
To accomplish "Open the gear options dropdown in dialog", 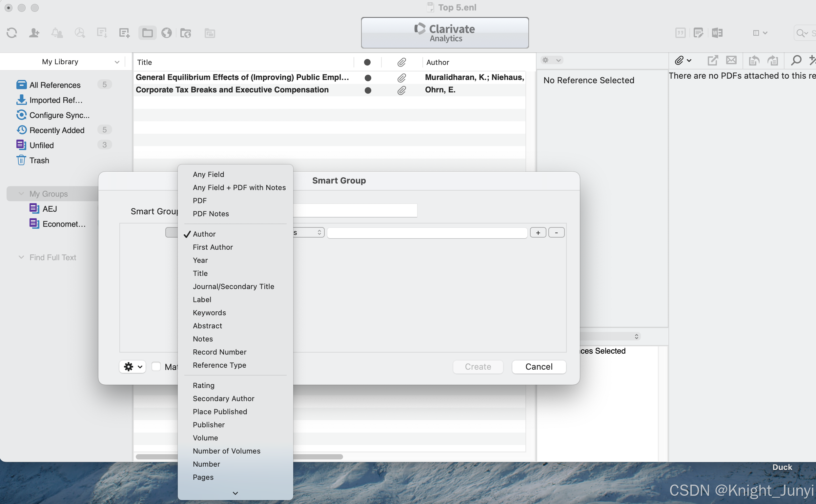I will click(x=133, y=366).
